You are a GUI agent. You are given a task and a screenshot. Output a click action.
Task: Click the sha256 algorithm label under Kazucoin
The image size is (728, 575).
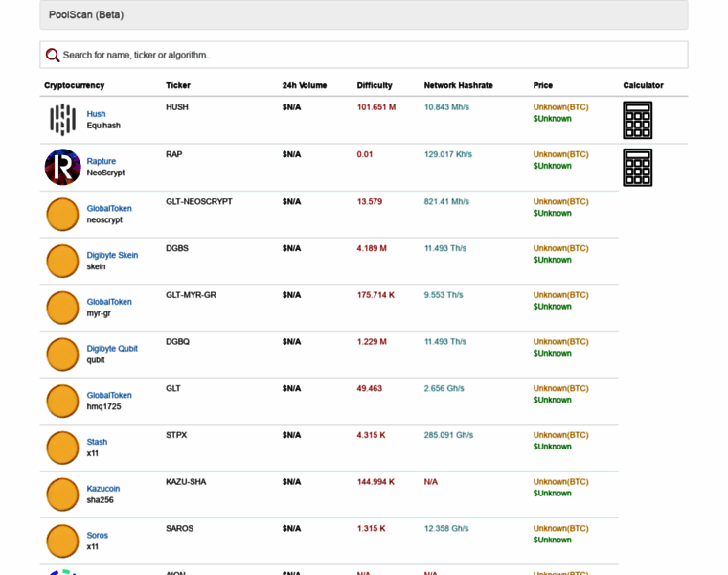(101, 500)
